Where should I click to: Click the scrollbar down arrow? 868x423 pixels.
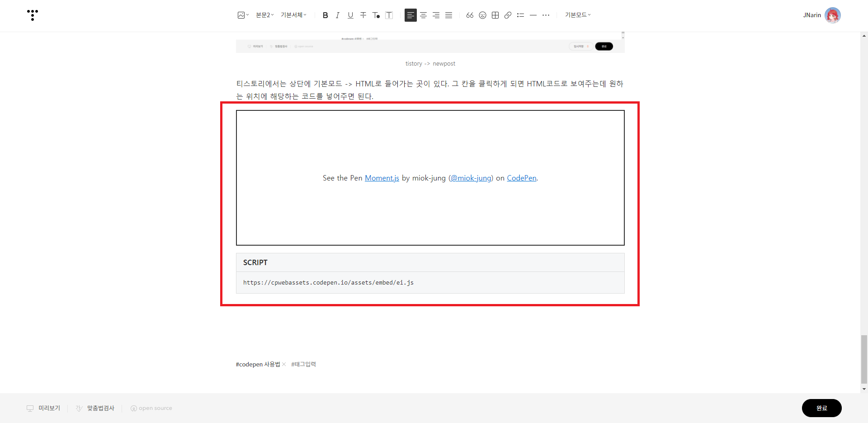pyautogui.click(x=864, y=389)
